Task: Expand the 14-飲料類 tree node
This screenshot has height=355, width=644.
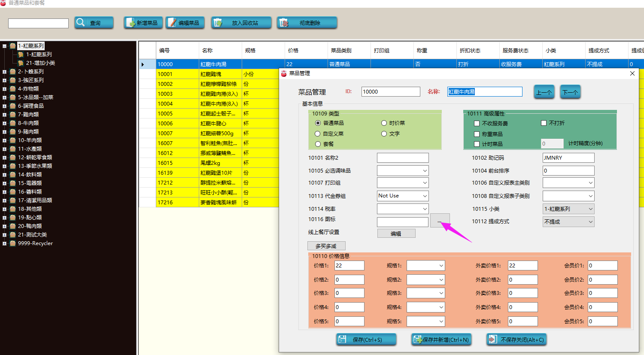Action: [4, 175]
